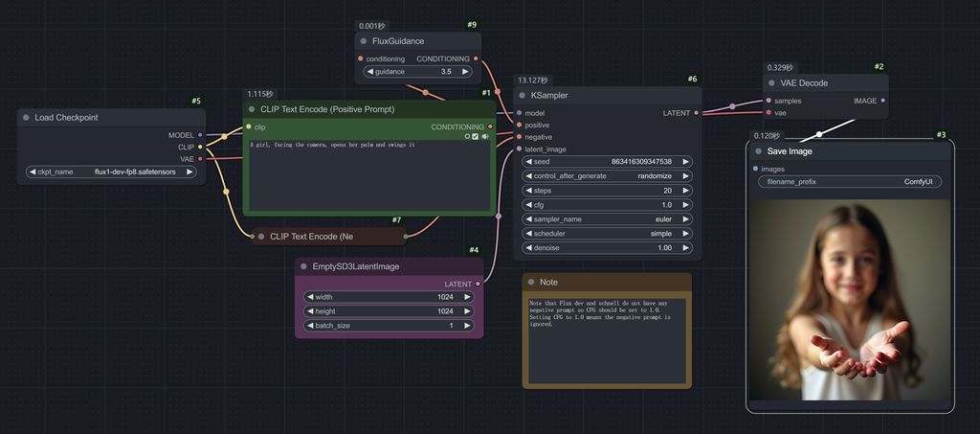Click the speaker icon in the Positive Prompt node
Viewport: 980px width, 434px height.
click(x=485, y=136)
